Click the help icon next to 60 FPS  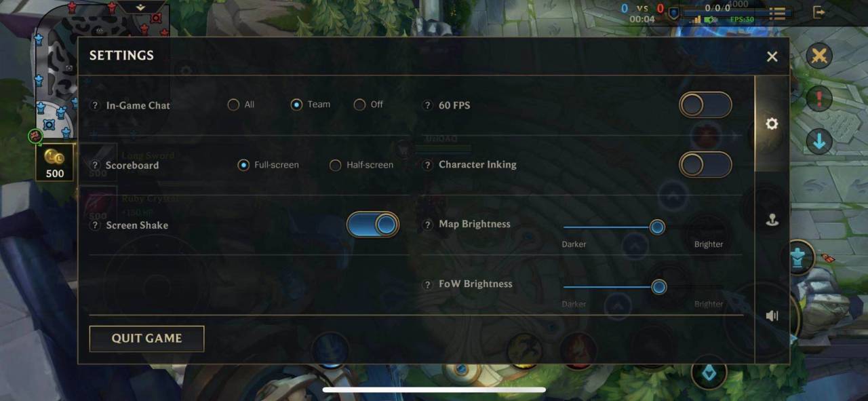pyautogui.click(x=427, y=105)
